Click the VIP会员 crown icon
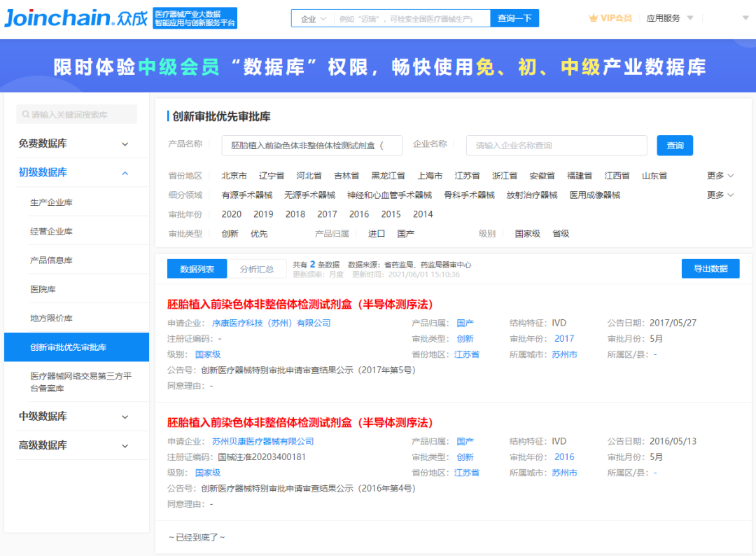 (594, 18)
